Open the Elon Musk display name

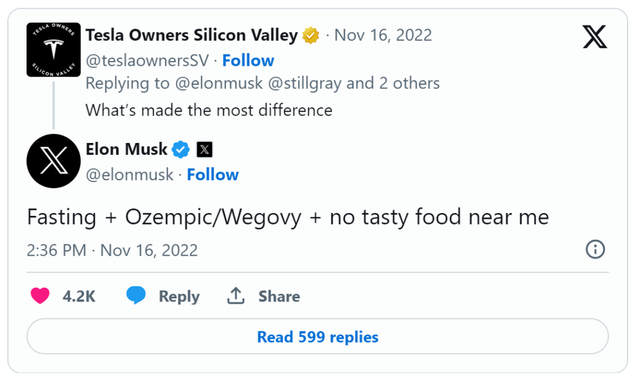click(x=127, y=149)
